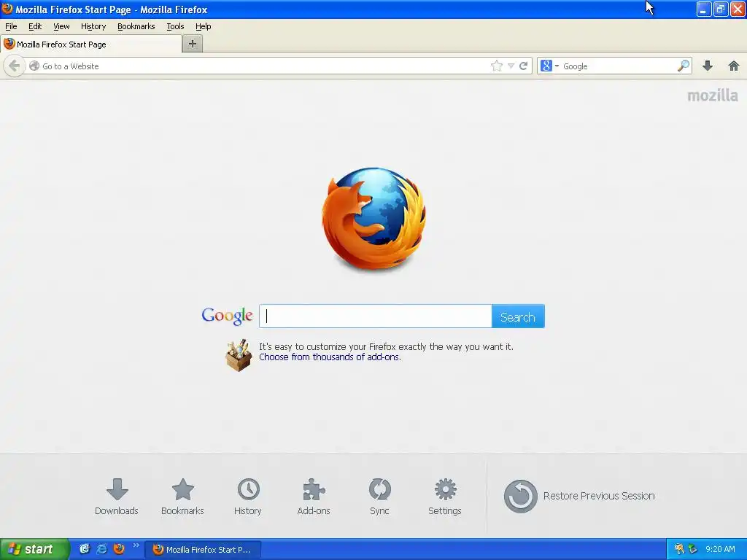Image resolution: width=747 pixels, height=560 pixels.
Task: Open Settings via the gear icon
Action: tap(446, 489)
